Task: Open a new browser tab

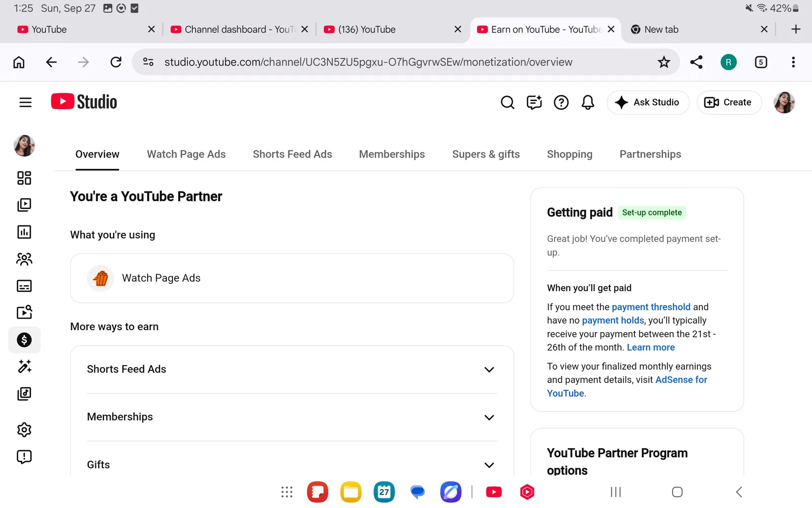Action: [796, 29]
